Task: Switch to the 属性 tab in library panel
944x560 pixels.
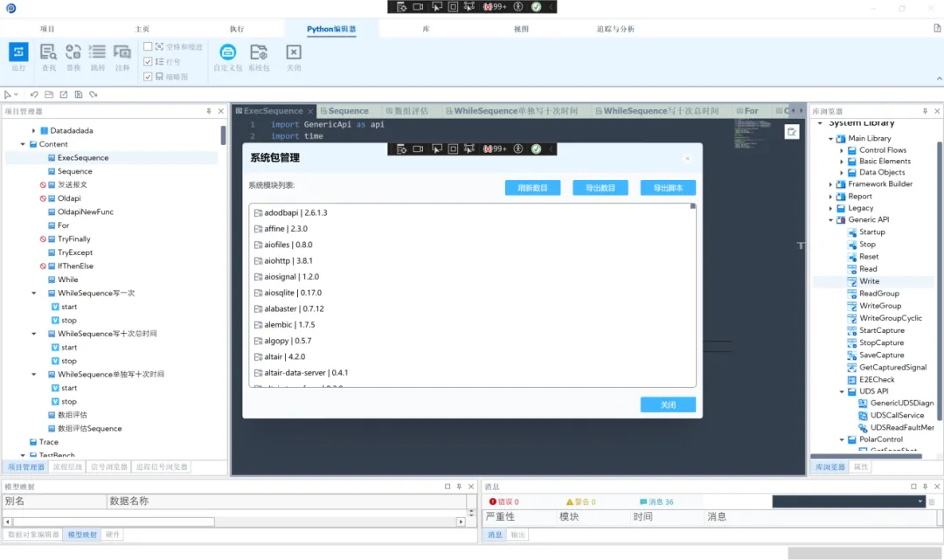Action: click(x=861, y=467)
